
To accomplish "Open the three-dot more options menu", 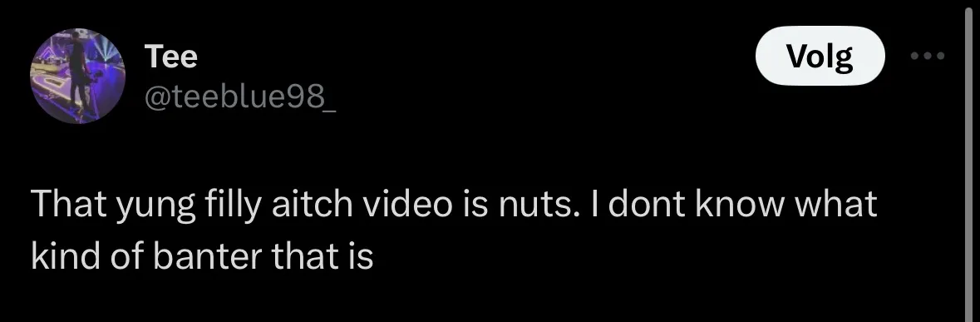I will (928, 56).
